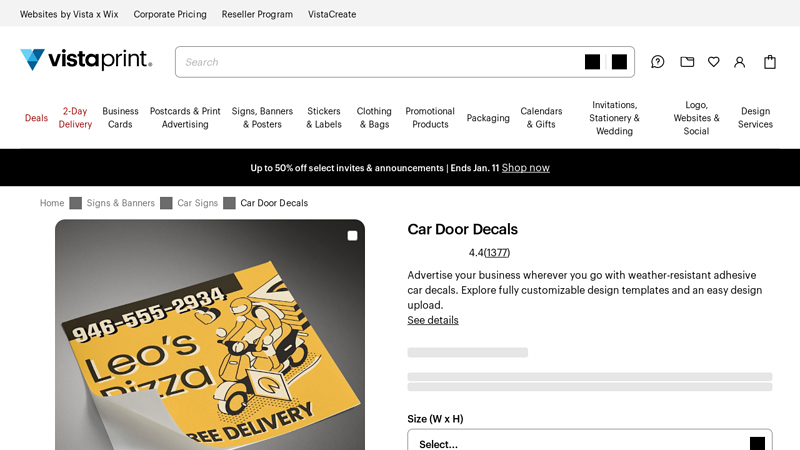Click the search submit icon
Image resolution: width=800 pixels, height=450 pixels.
point(619,62)
